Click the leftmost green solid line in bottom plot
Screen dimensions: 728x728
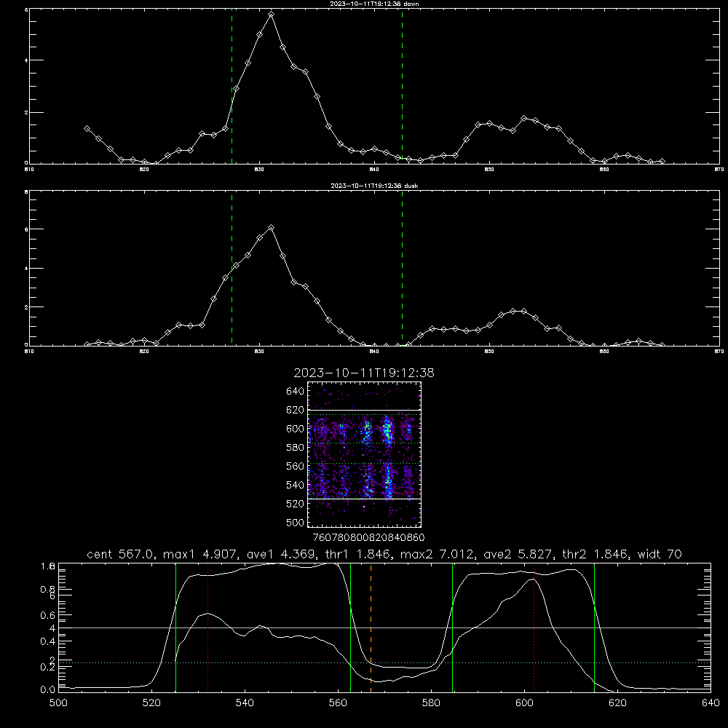175,628
